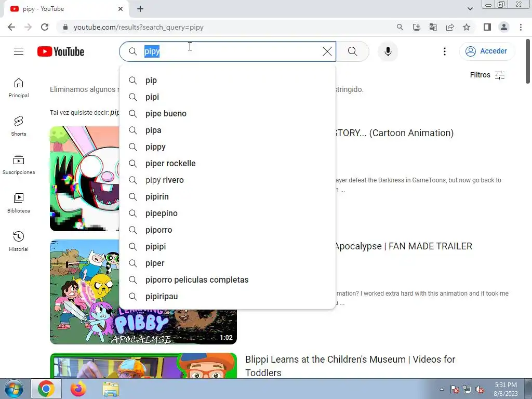
Task: Toggle the Chrome side panel
Action: pos(487,27)
